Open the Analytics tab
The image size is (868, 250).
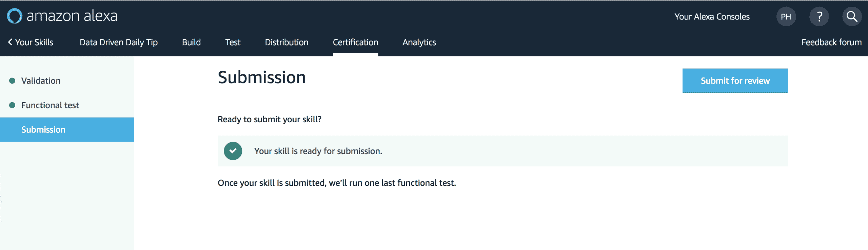(419, 42)
